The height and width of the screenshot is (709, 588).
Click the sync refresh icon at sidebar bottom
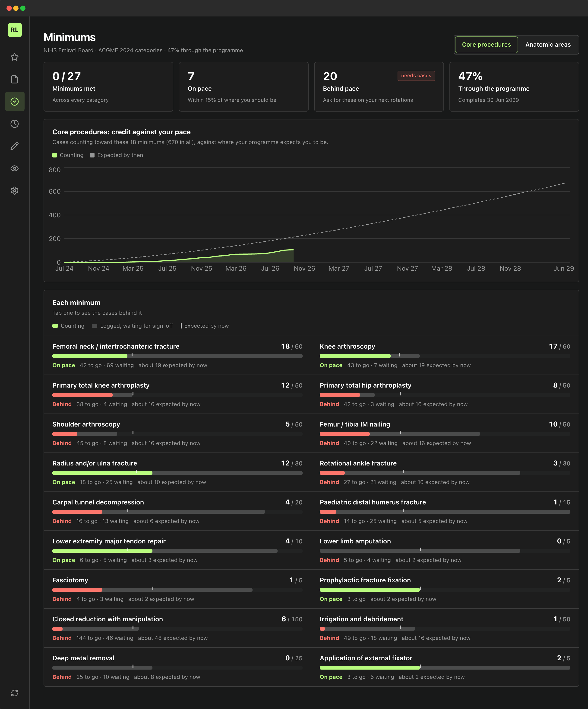tap(15, 693)
